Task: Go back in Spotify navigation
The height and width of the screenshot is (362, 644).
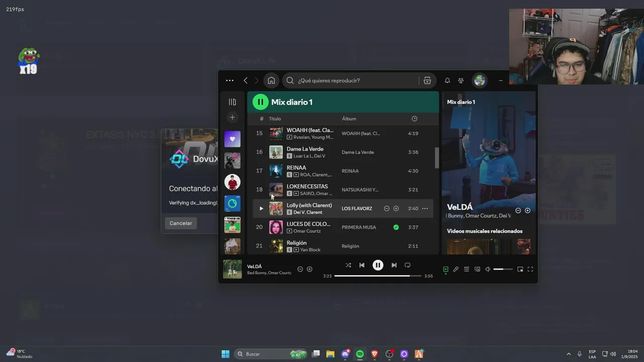Action: tap(246, 80)
